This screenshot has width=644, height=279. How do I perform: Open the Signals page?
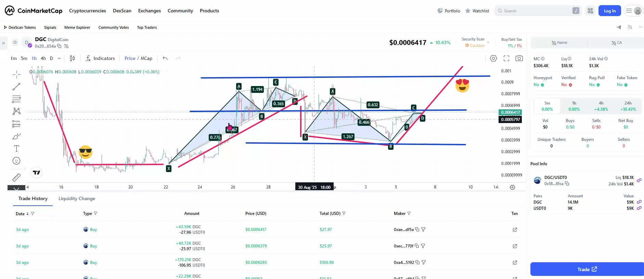coord(50,27)
